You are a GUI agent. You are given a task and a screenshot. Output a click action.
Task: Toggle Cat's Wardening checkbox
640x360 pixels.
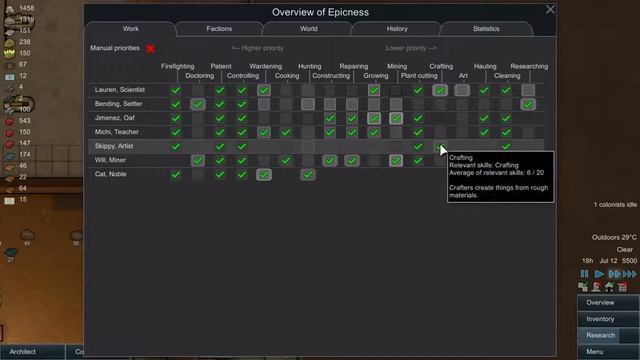[264, 175]
